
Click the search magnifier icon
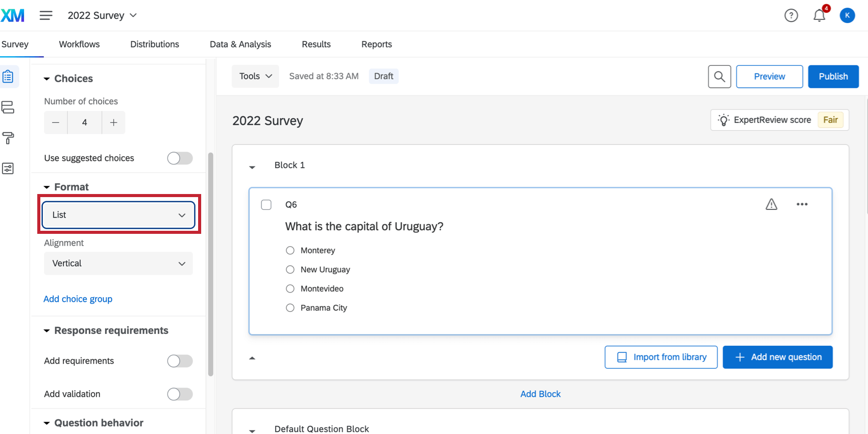click(719, 77)
